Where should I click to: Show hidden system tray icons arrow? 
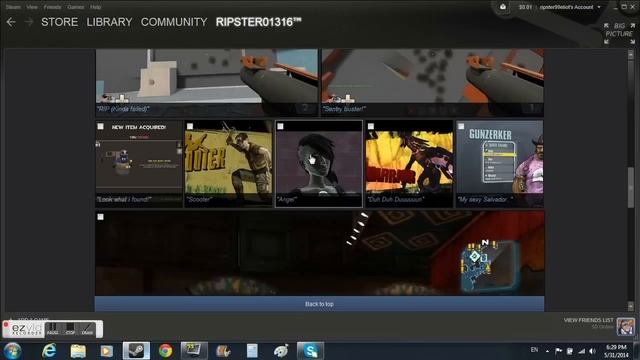coord(547,351)
